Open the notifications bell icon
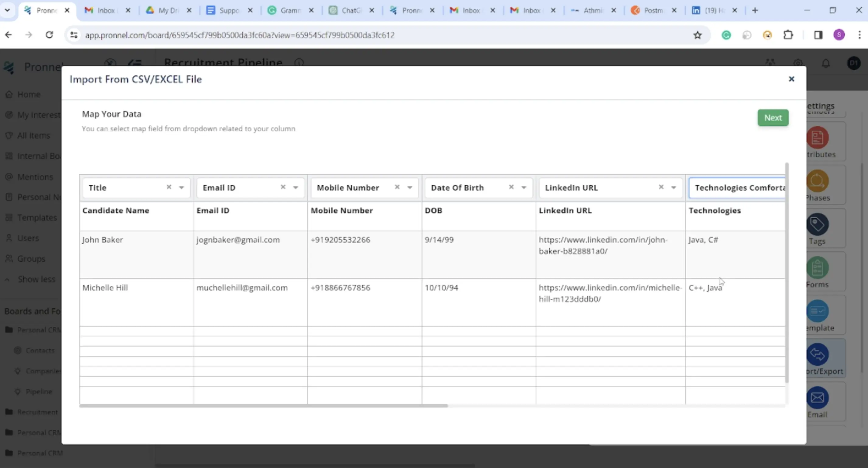The height and width of the screenshot is (468, 868). coord(826,63)
